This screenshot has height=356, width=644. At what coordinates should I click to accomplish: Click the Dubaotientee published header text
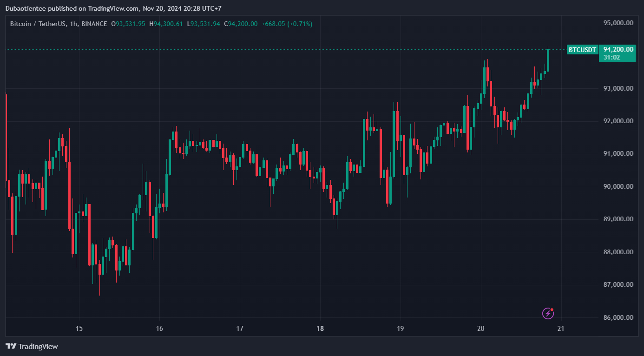[x=113, y=8]
